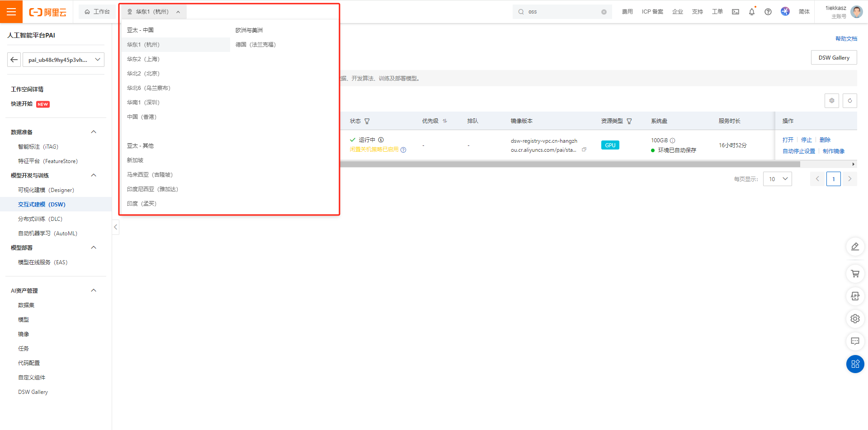Open the notifications bell
868x430 pixels.
[752, 12]
